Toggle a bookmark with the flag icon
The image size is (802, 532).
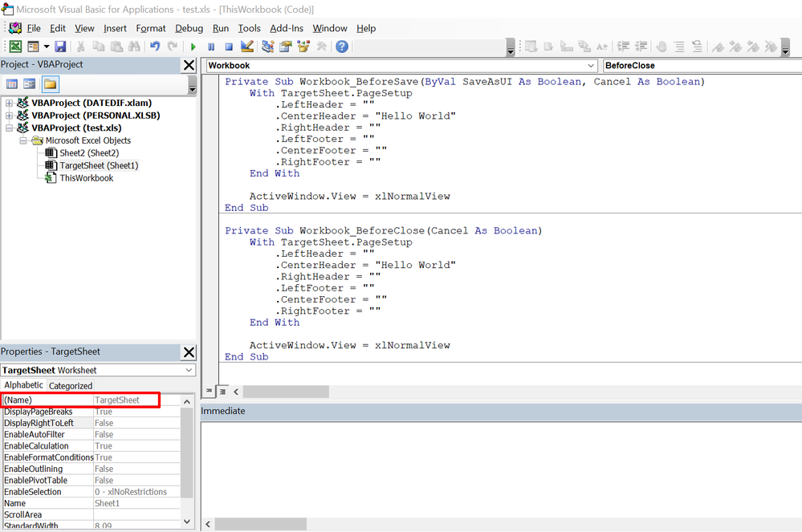[718, 47]
